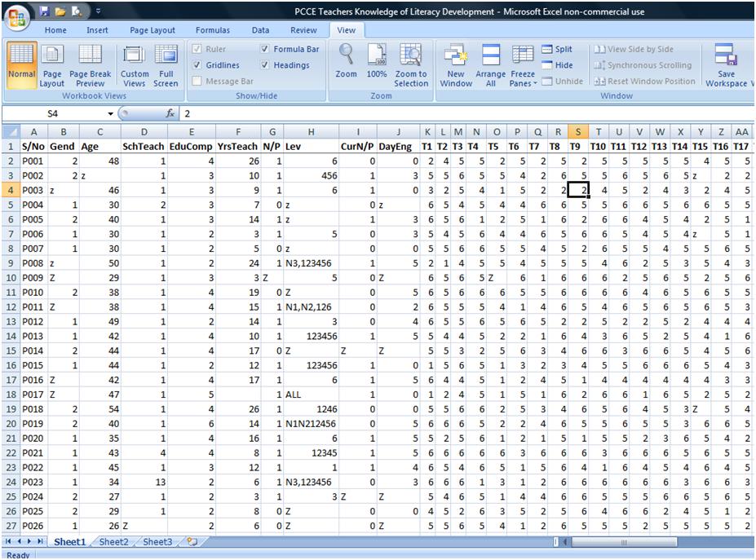Switch to Page Layout view
Image resolution: width=756 pixels, height=560 pixels.
point(52,65)
